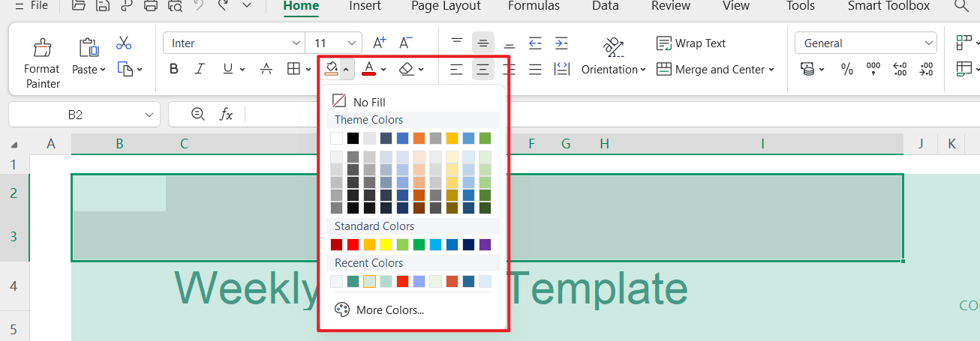The width and height of the screenshot is (980, 341).
Task: Open the Formulas tab
Action: click(534, 6)
